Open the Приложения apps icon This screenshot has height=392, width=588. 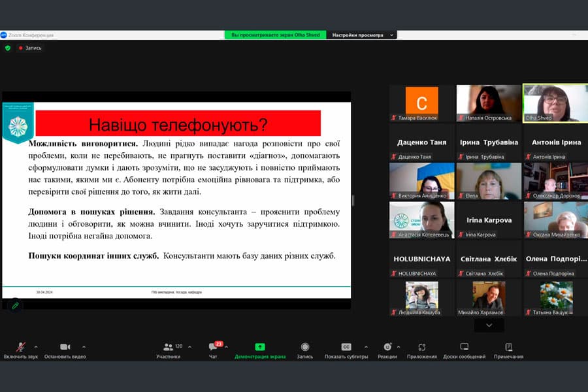[x=421, y=347]
